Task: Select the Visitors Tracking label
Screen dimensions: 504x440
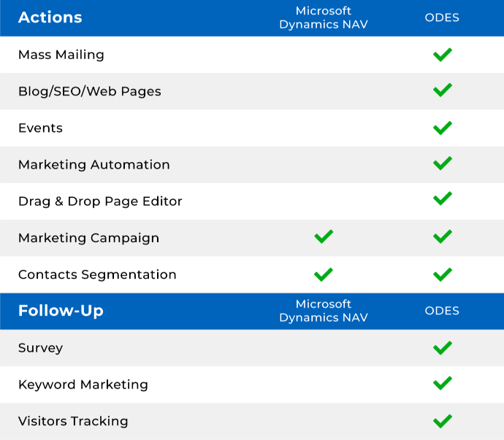Action: click(x=73, y=421)
